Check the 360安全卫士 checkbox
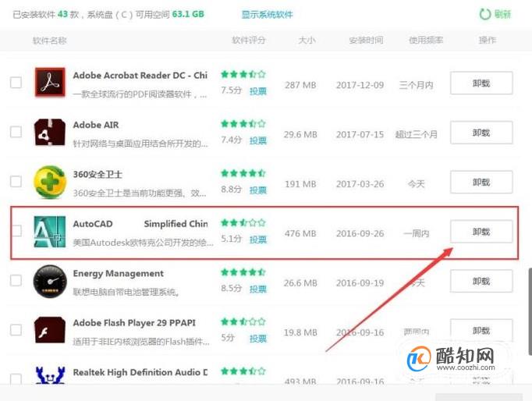 [16, 182]
